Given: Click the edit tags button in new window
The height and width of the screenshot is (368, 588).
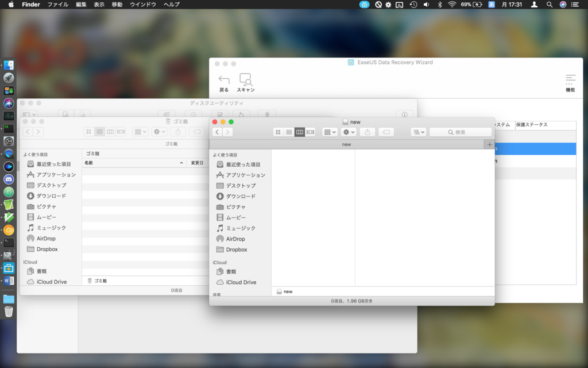Looking at the screenshot, I should point(386,132).
